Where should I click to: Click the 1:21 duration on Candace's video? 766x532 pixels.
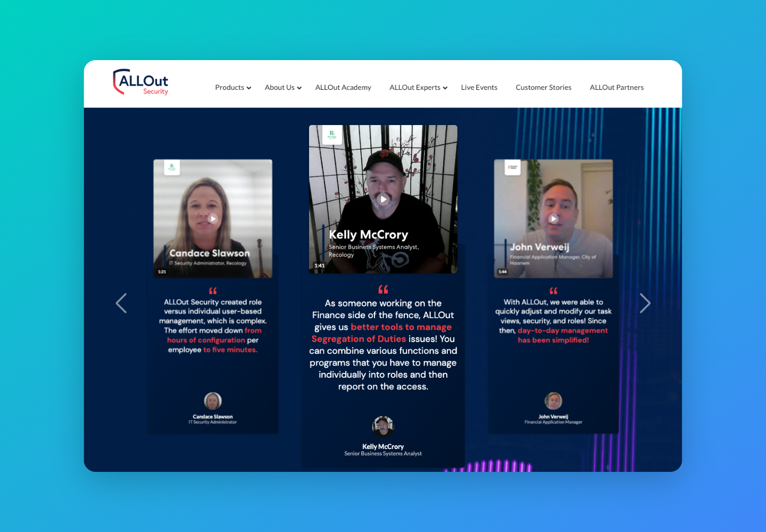click(x=162, y=272)
